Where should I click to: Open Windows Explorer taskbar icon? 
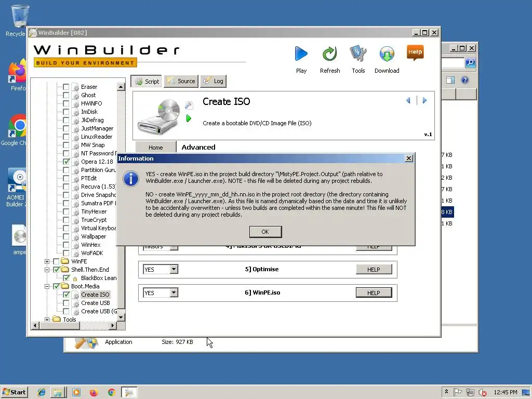(x=58, y=392)
